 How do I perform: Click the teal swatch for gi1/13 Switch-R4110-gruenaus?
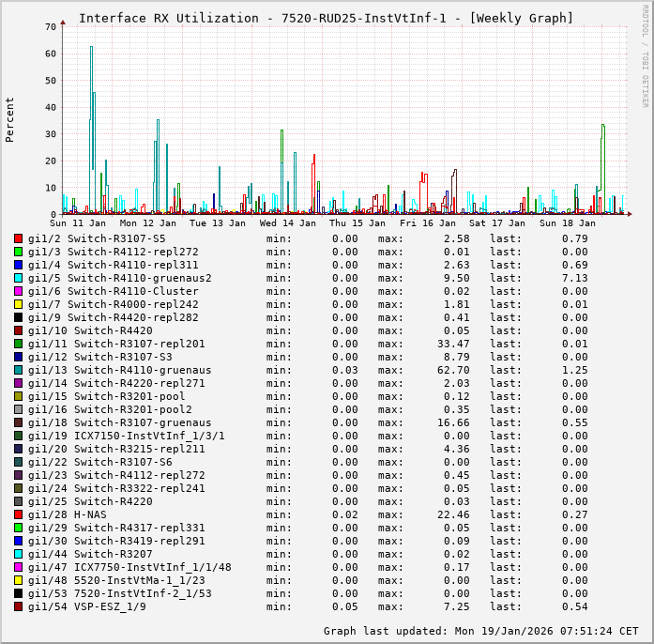click(18, 370)
